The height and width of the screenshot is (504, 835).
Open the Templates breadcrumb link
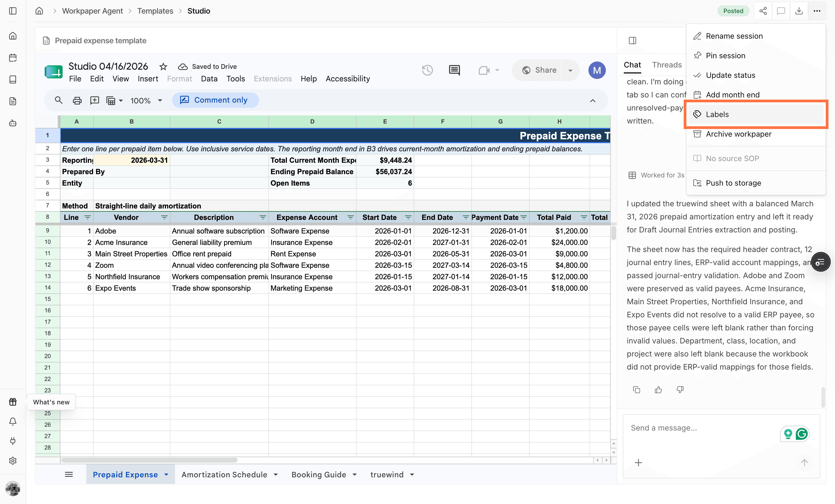(x=155, y=11)
